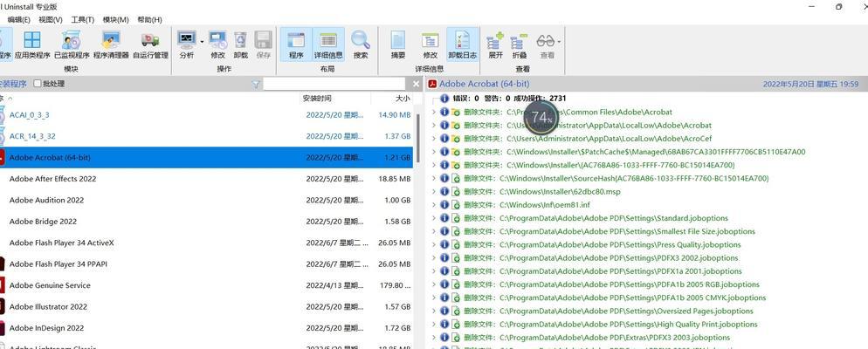Sort by the 大小 column header
This screenshot has height=349, width=868.
(403, 99)
